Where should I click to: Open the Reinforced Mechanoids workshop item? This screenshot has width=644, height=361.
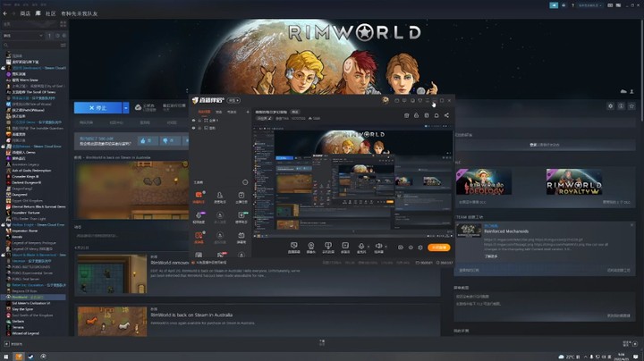506,231
